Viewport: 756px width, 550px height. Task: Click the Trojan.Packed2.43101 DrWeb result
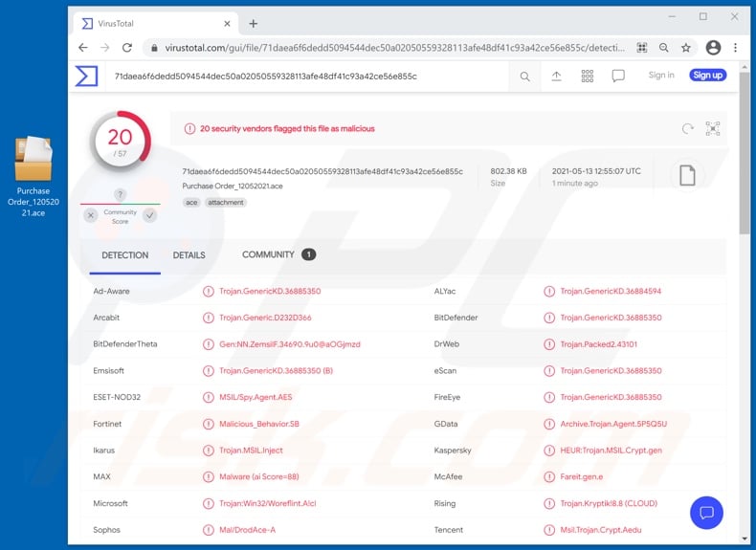pyautogui.click(x=598, y=344)
